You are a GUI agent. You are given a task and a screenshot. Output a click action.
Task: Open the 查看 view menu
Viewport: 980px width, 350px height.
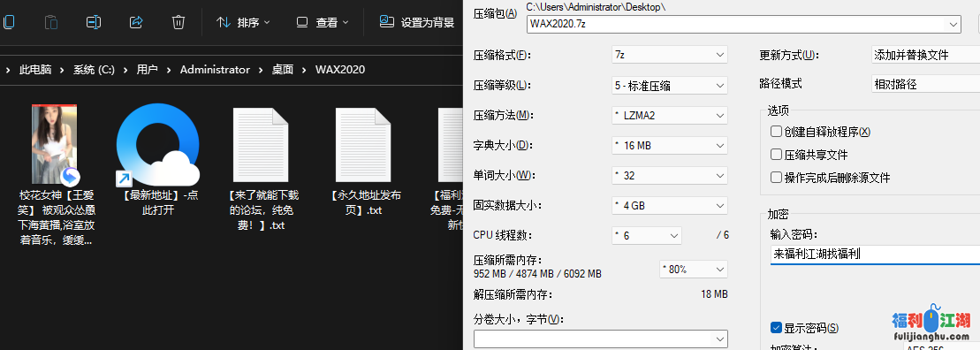[322, 22]
